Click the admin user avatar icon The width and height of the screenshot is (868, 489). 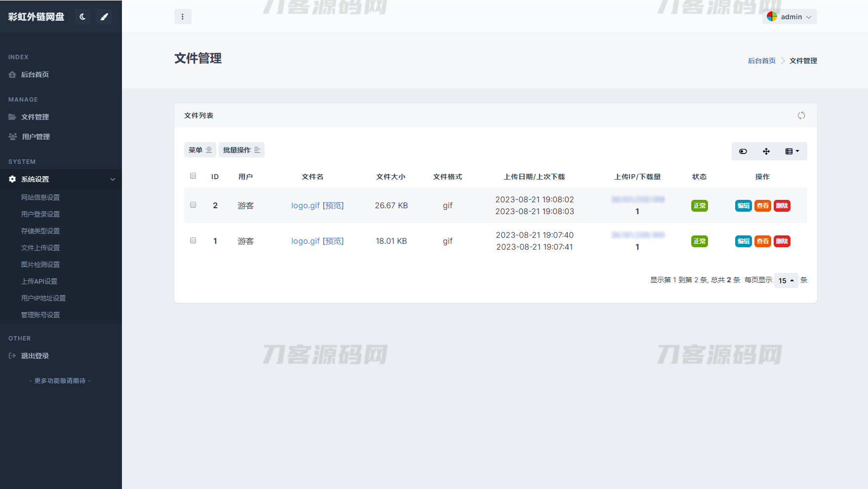[x=772, y=17]
